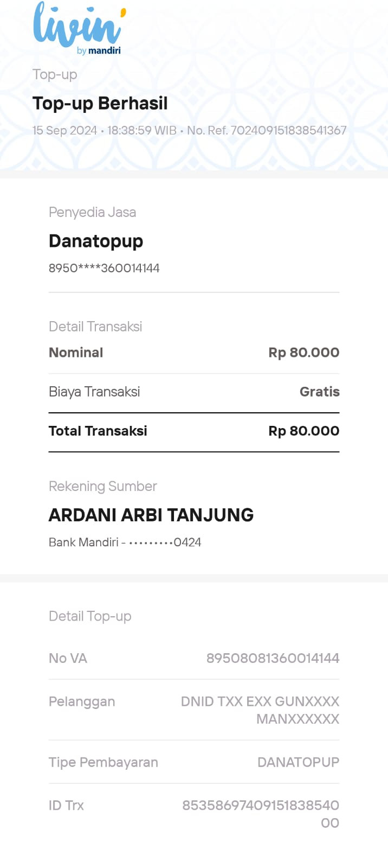Select the Top-up Berhasil heading

click(100, 103)
